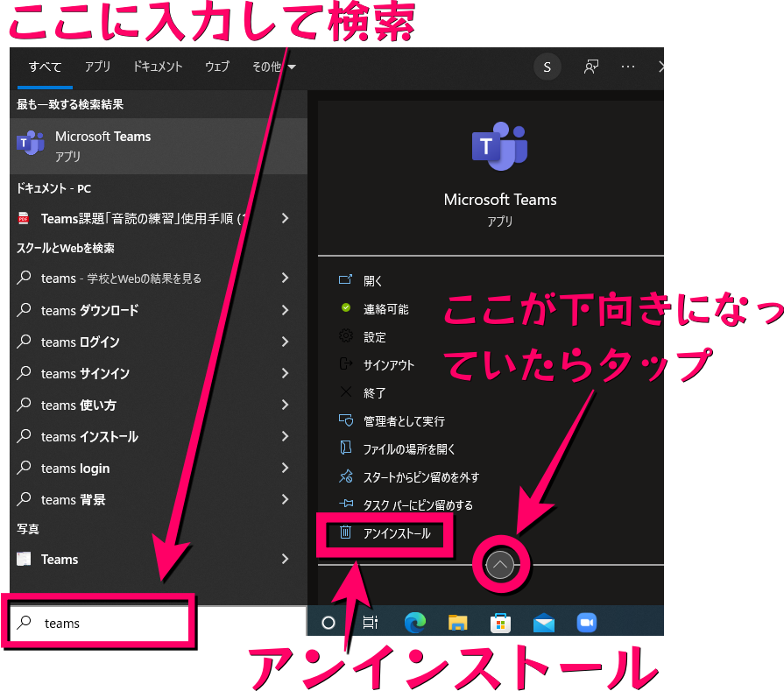Expand arrow for teams インストール suggestion
Screen dimensions: 784x691
tap(285, 436)
